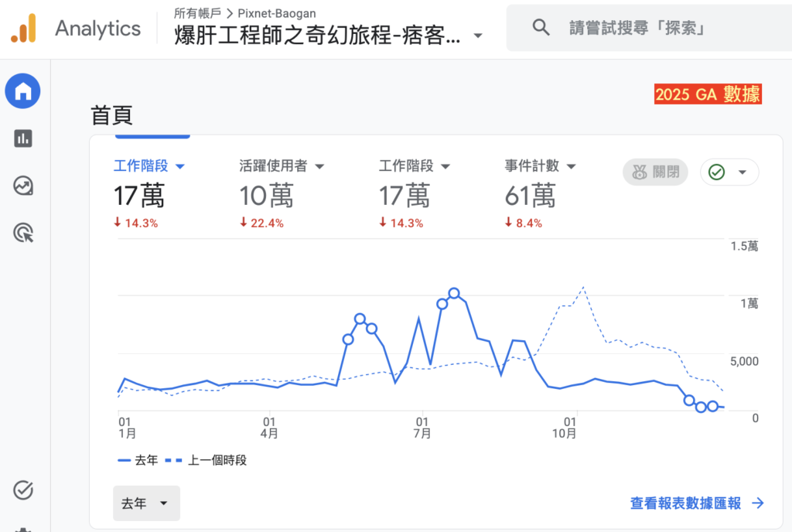
Task: Click the 所有帳戶 breadcrumb
Action: click(197, 13)
